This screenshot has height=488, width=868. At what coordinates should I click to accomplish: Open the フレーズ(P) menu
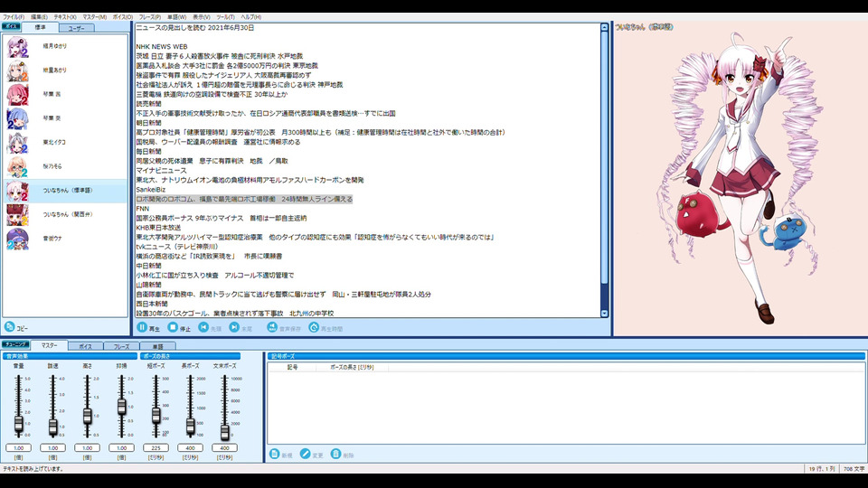150,17
